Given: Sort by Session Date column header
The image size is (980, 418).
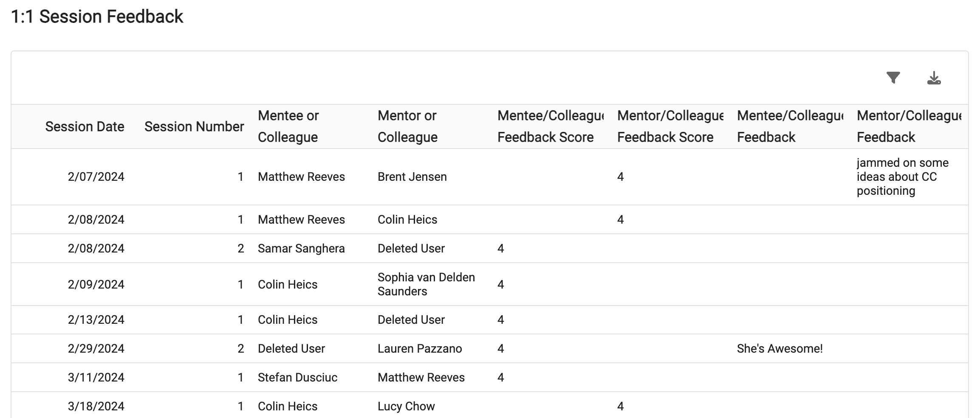Looking at the screenshot, I should 85,126.
